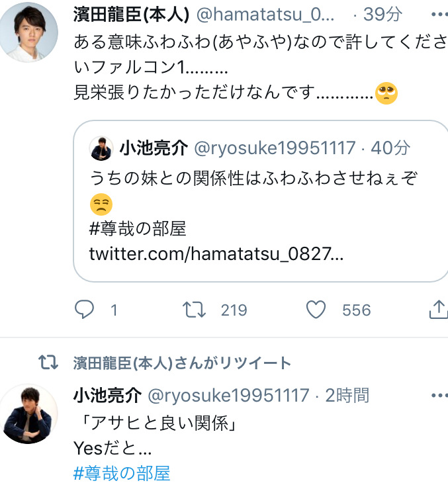Click 小池亮介 name in quoted tweet
Screen dimensions: 448x487
pos(153,149)
